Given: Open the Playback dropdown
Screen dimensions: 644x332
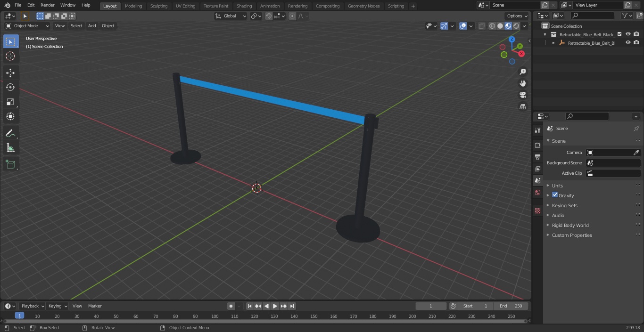Looking at the screenshot, I should click(x=33, y=306).
